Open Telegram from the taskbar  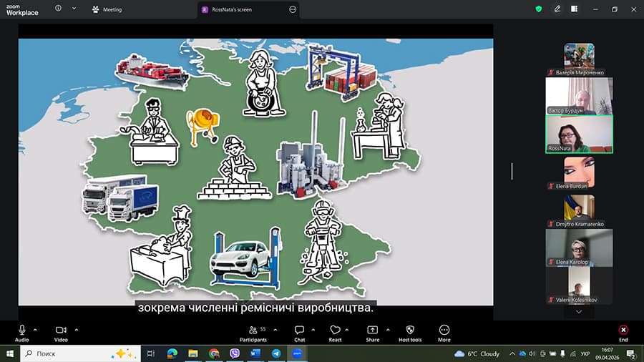coord(275,353)
